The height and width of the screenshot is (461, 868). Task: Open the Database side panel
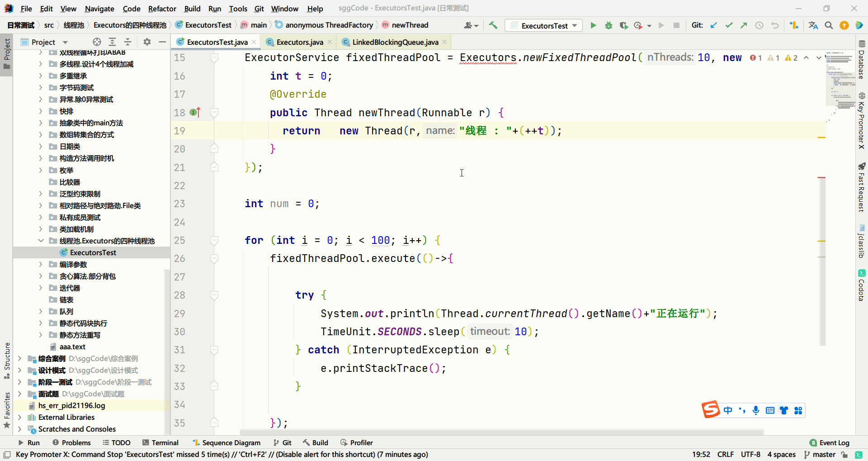[862, 59]
